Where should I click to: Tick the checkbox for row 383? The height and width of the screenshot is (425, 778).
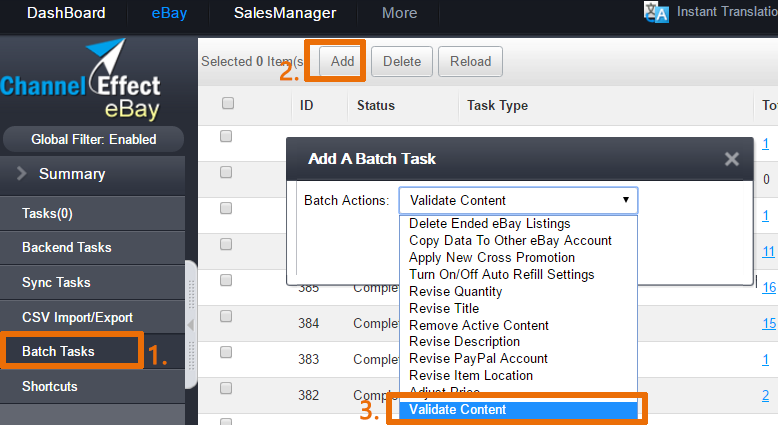click(x=226, y=352)
